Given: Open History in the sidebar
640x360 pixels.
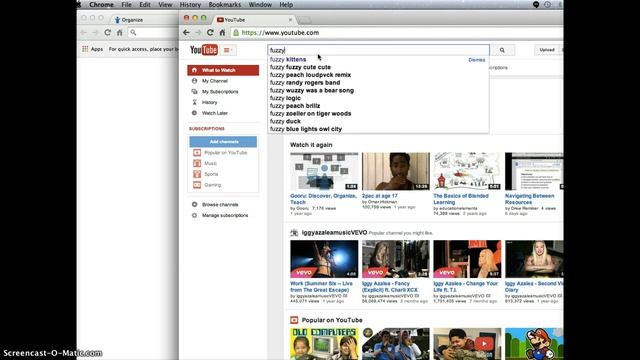Looking at the screenshot, I should [209, 102].
